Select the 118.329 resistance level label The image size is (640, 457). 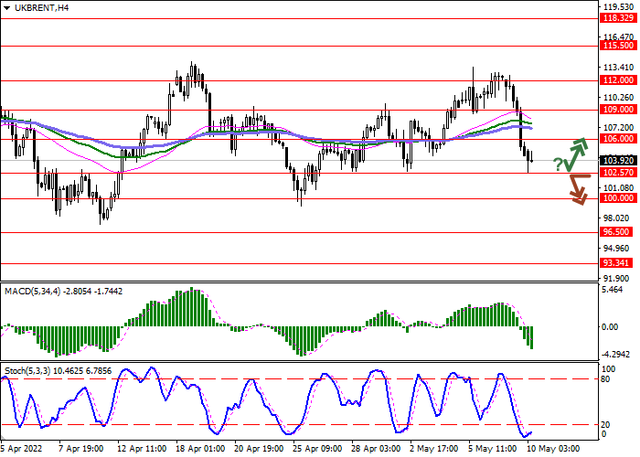(x=618, y=18)
